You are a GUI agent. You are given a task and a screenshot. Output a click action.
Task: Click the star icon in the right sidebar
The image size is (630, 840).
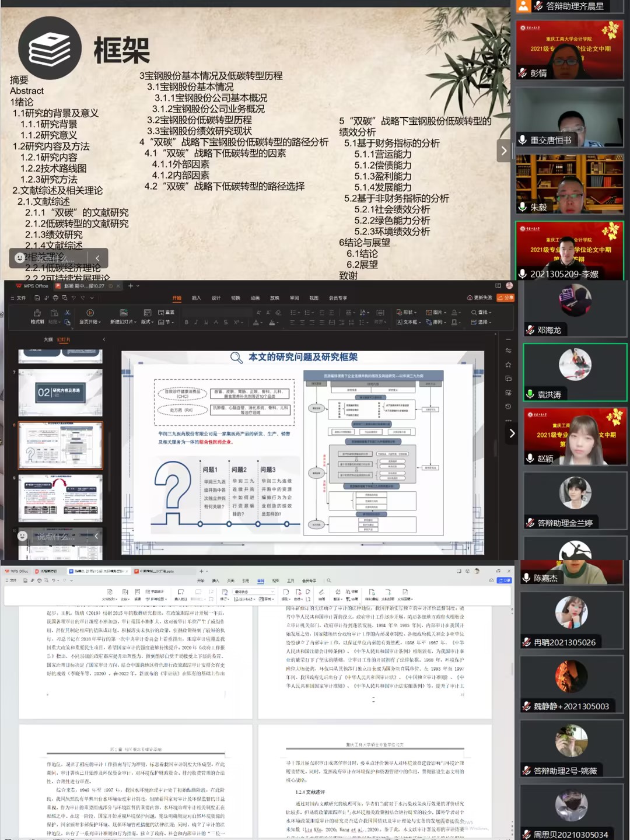point(508,365)
